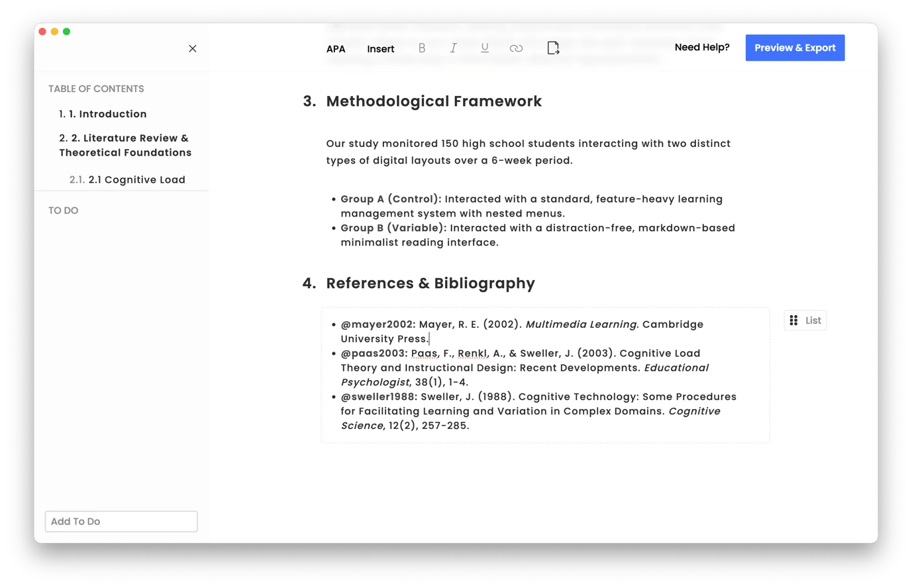The image size is (912, 588).
Task: Jump to 1. Introduction in contents
Action: pyautogui.click(x=103, y=114)
